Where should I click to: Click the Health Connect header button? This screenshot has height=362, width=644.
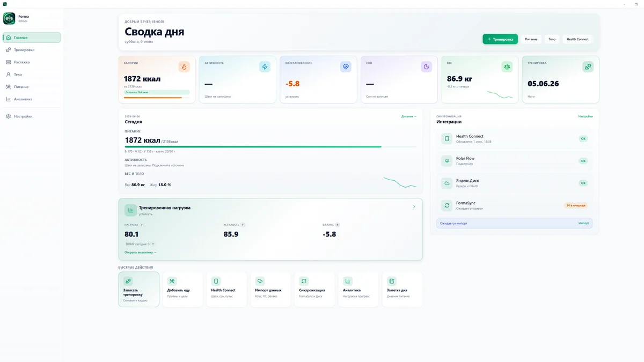point(577,39)
